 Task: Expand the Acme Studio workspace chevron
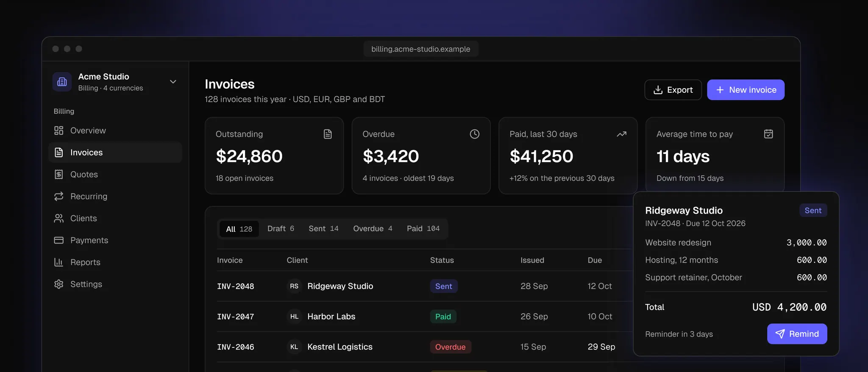pyautogui.click(x=173, y=82)
